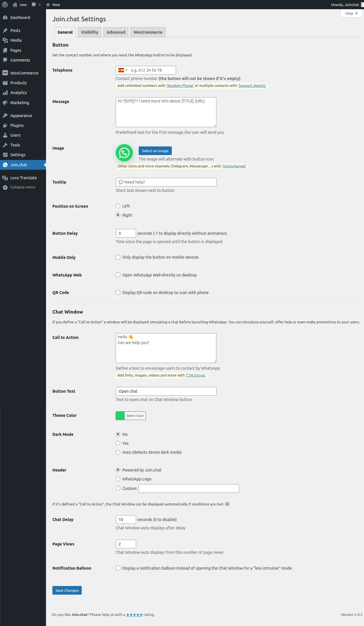Focus the Page Views number field

(126, 544)
